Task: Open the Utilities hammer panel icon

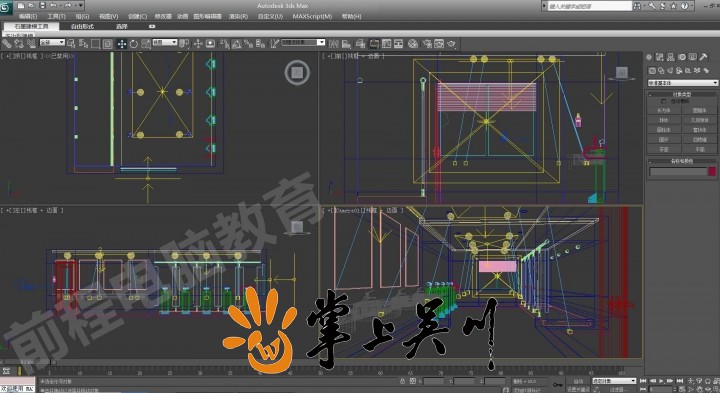Action: 703,57
